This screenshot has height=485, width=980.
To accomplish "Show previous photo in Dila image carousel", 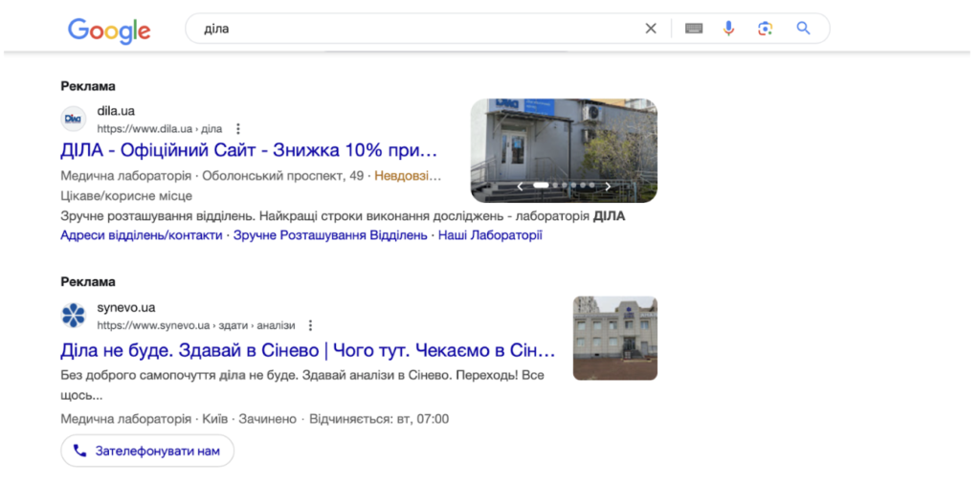I will click(x=520, y=187).
